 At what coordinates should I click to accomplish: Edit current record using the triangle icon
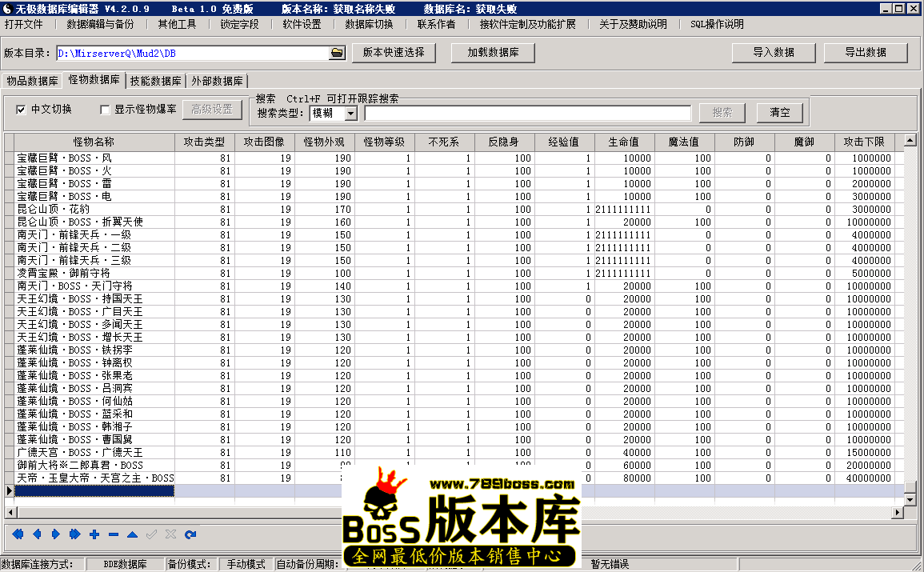point(130,534)
